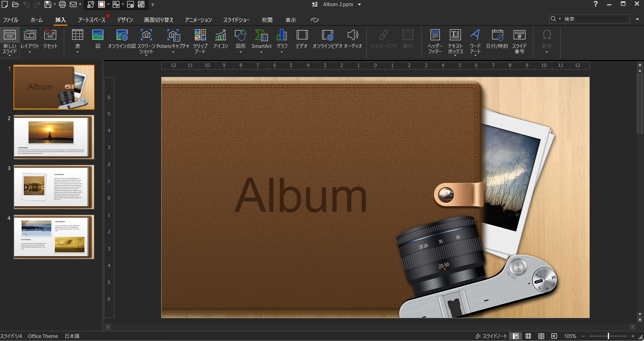Open the 図形 shapes dropdown
This screenshot has height=341, width=644.
(241, 52)
